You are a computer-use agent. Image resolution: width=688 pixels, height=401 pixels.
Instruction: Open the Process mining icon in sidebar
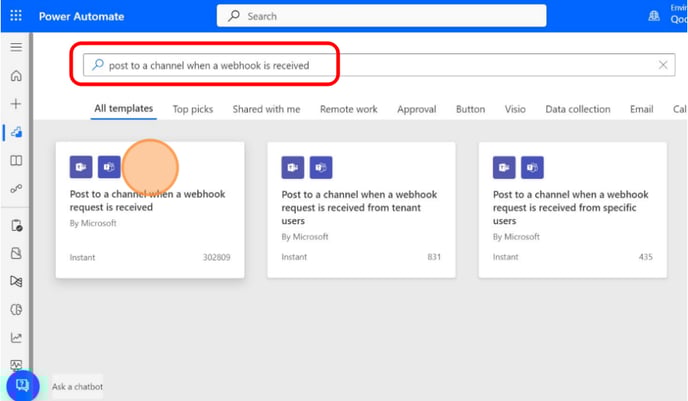[16, 281]
